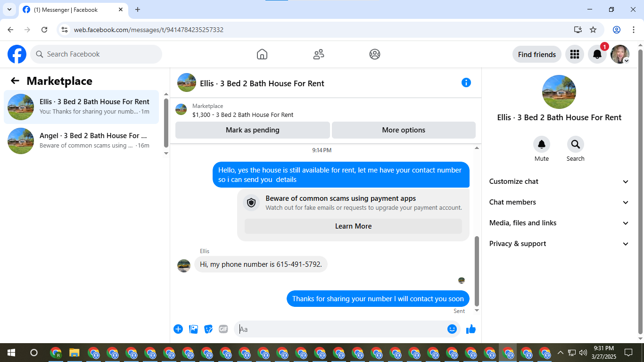Send a thumbs-up like
The height and width of the screenshot is (362, 644).
471,329
